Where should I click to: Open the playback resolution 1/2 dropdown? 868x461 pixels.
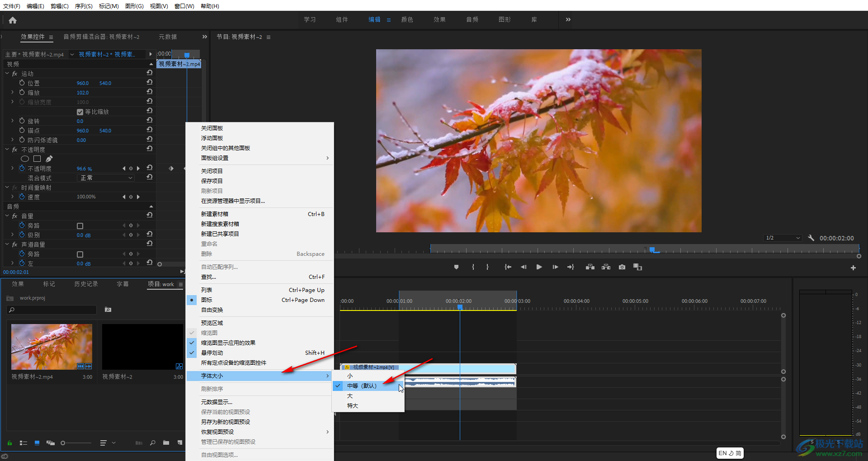click(783, 238)
